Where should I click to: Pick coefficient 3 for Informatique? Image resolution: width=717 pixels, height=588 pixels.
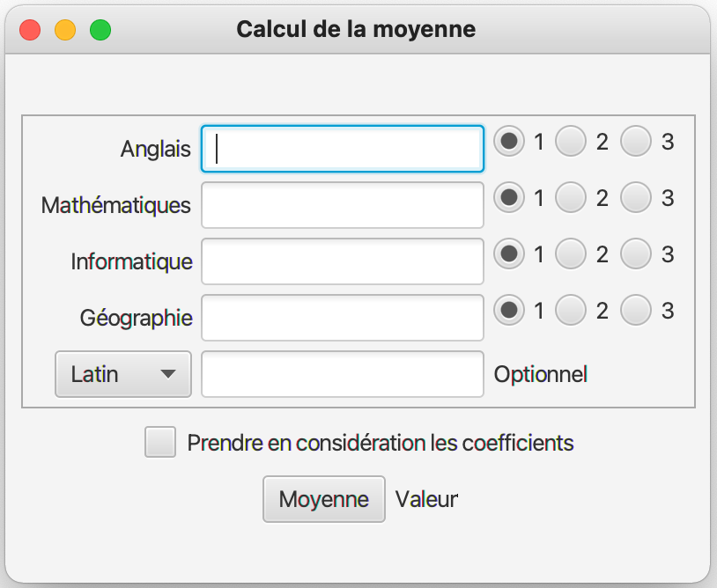pos(636,254)
